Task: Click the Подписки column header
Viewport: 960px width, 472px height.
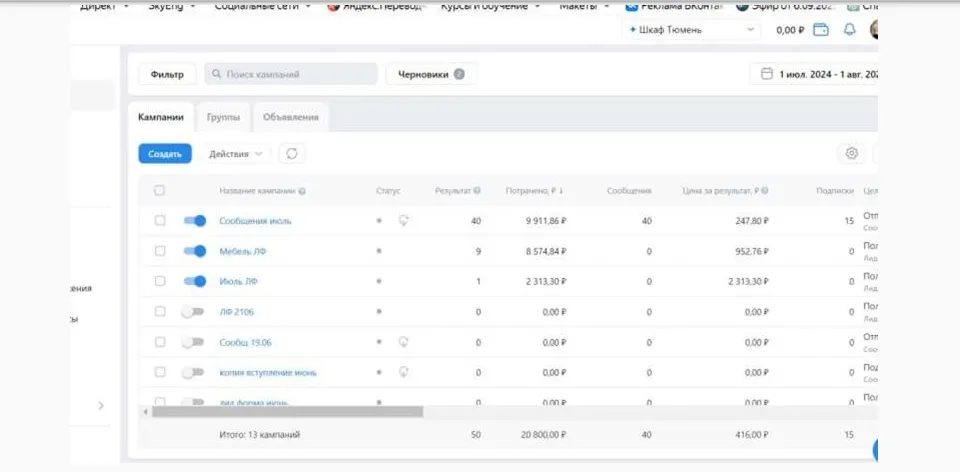Action: 835,191
